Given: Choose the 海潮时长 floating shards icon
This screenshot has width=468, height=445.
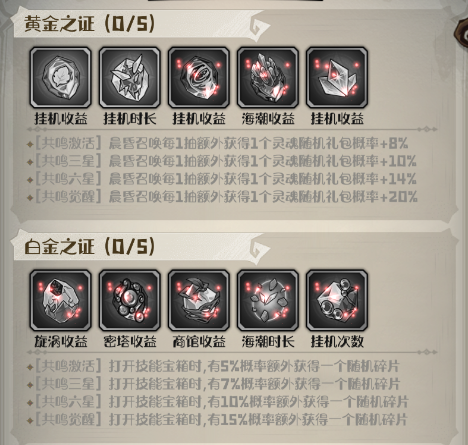Looking at the screenshot, I should [x=268, y=301].
